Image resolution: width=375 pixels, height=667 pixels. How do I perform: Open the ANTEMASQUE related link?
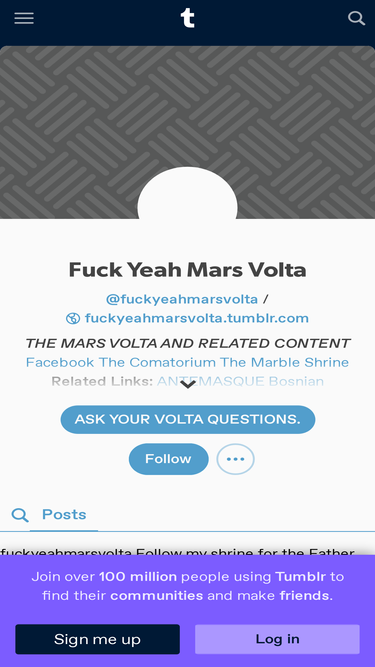coord(211,381)
